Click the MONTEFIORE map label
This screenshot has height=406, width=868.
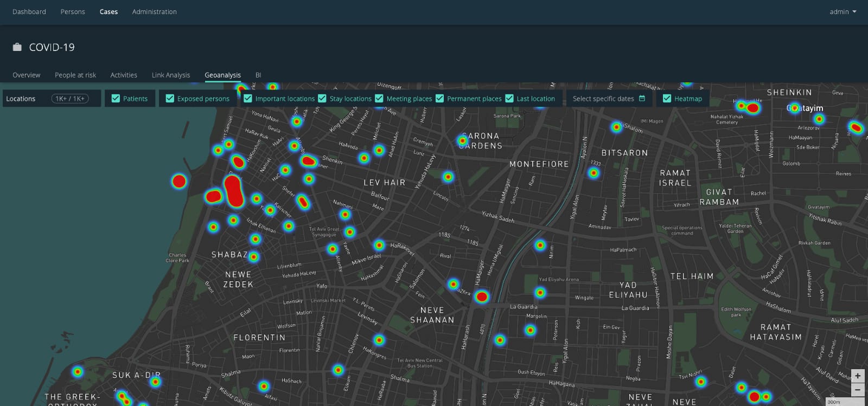[539, 164]
